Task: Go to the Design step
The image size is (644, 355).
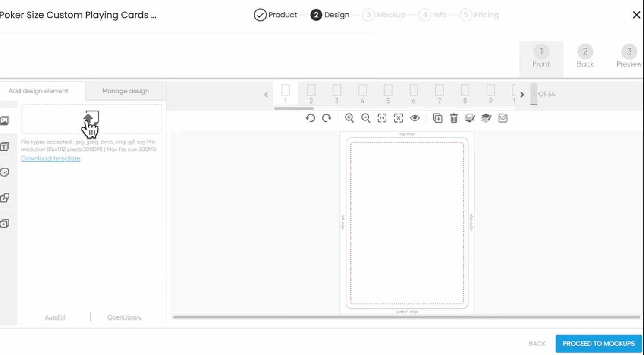Action: click(330, 15)
